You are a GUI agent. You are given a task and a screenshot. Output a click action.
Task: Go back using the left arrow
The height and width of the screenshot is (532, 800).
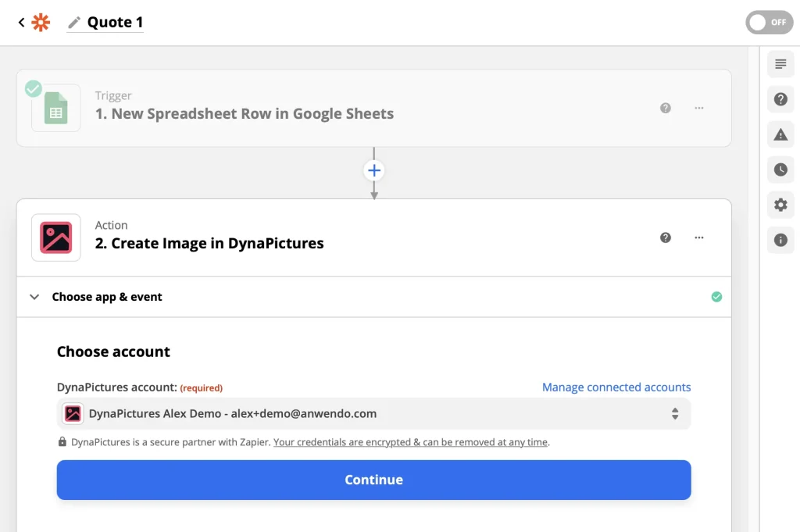21,23
